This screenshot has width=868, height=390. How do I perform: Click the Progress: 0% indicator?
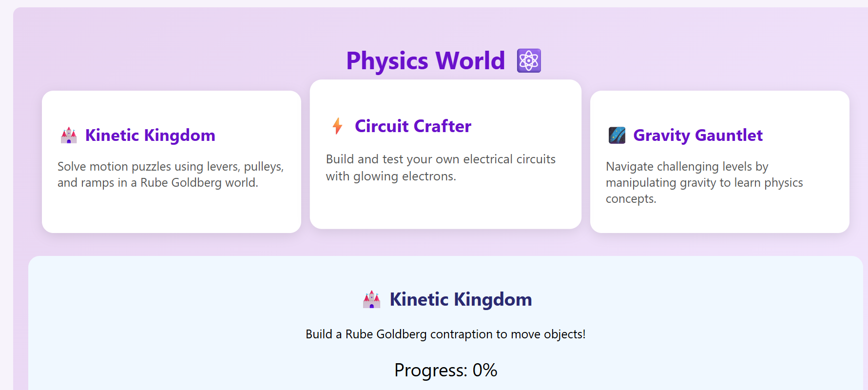445,370
